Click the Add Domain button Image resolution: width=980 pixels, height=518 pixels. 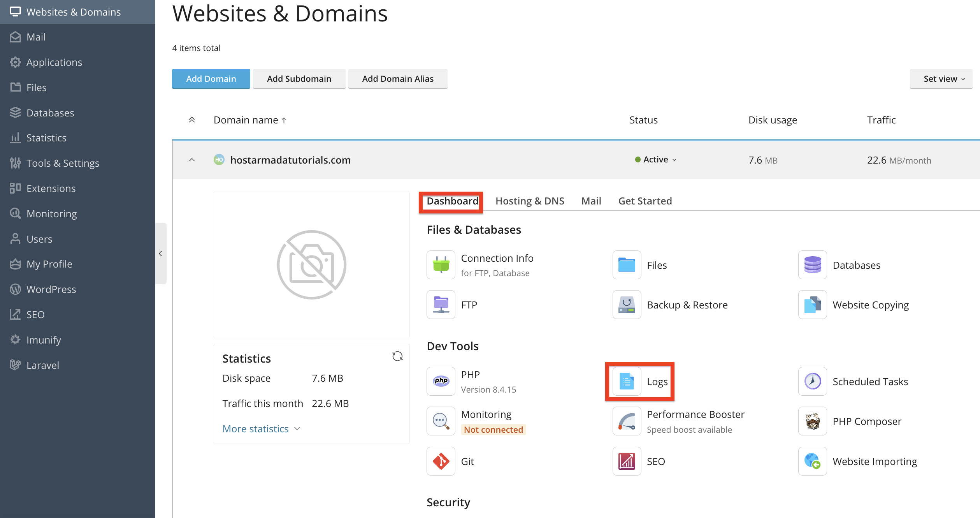coord(211,79)
